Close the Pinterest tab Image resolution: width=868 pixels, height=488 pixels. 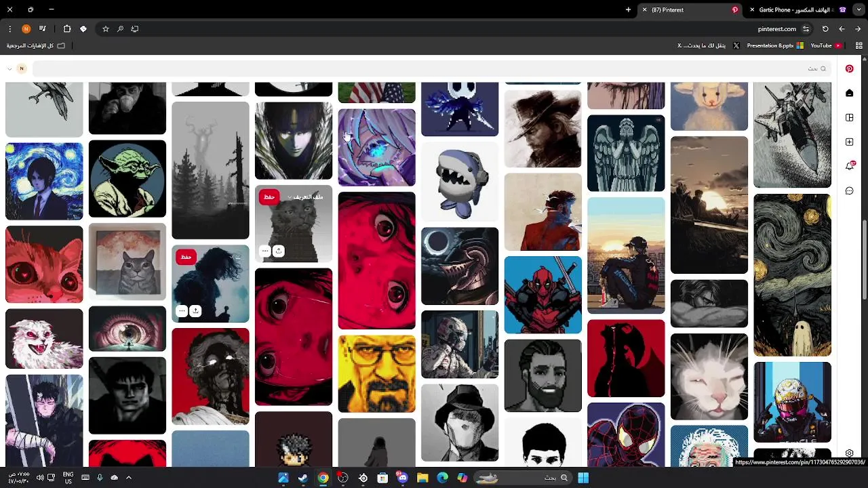click(644, 9)
